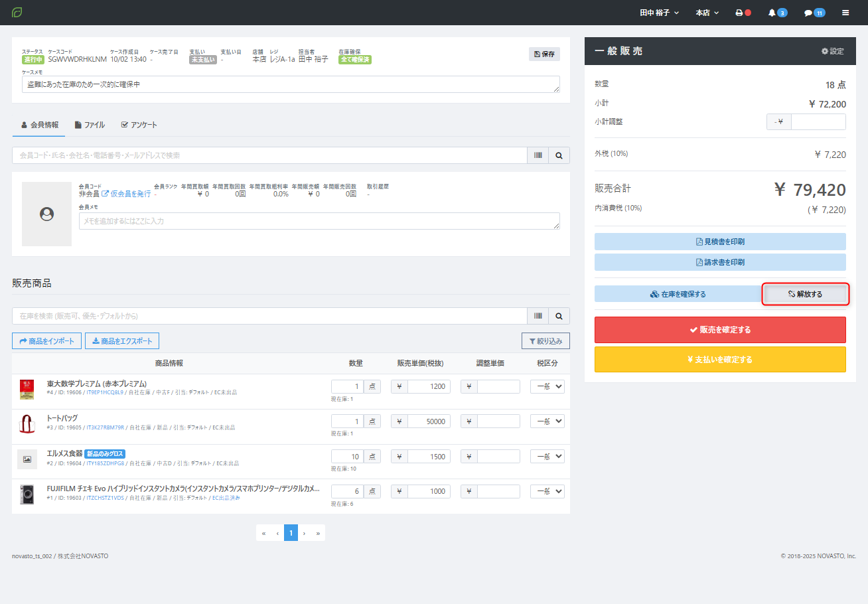
Task: Go to next page in pagination
Action: [305, 533]
